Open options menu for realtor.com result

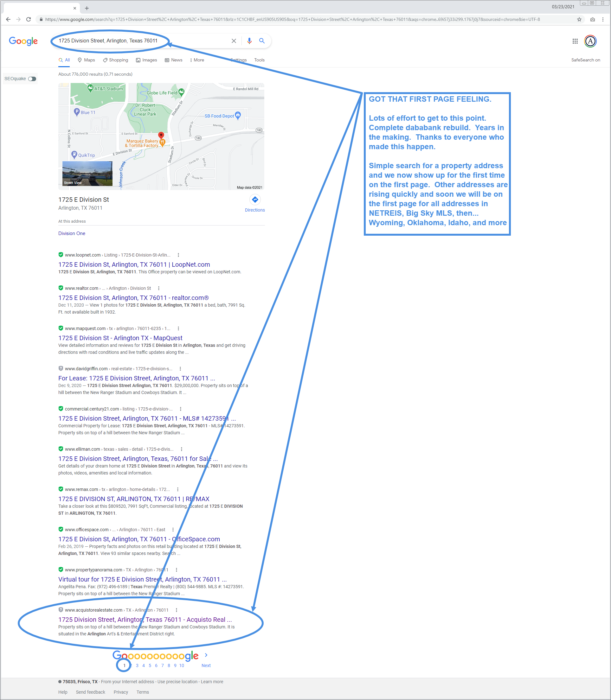158,288
